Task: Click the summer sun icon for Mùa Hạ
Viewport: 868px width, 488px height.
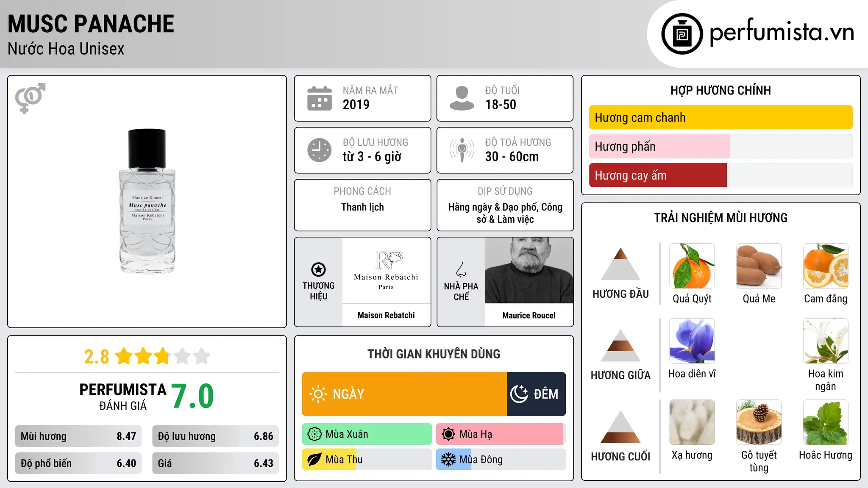Action: point(448,434)
